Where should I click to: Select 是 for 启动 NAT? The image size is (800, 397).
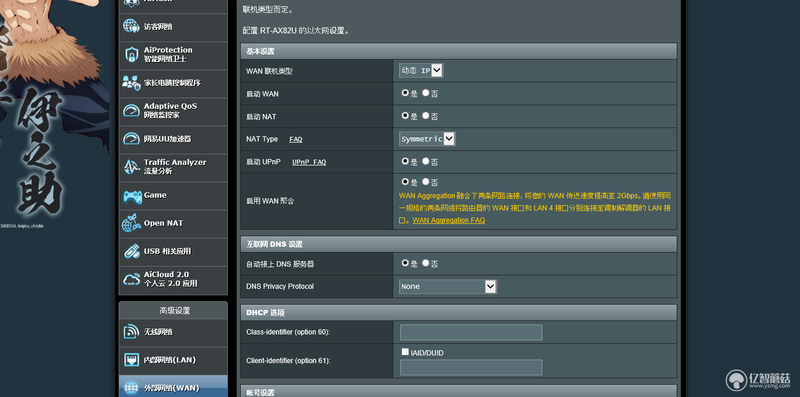[405, 116]
